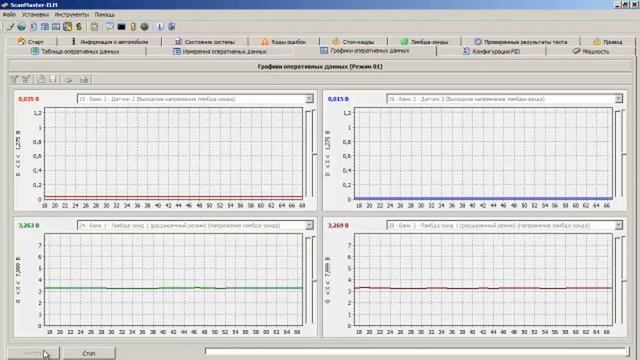Switch to Коды ошибок tab
This screenshot has width=640, height=360.
[x=283, y=42]
